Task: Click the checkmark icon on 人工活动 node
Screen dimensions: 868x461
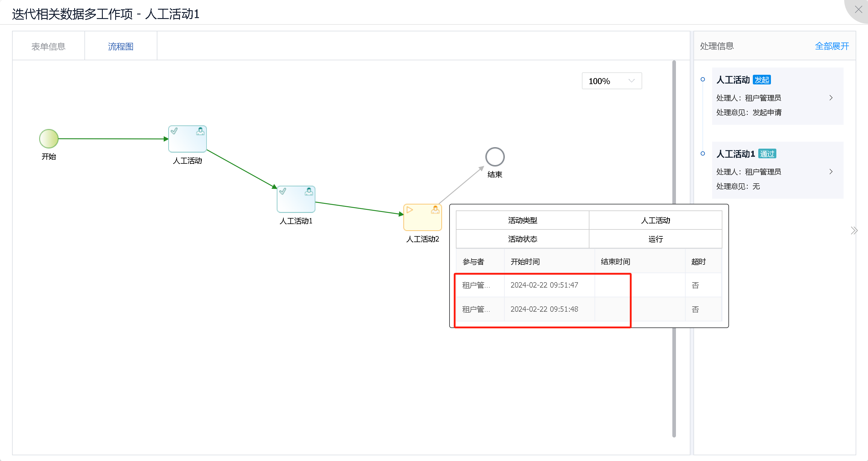Action: (174, 131)
